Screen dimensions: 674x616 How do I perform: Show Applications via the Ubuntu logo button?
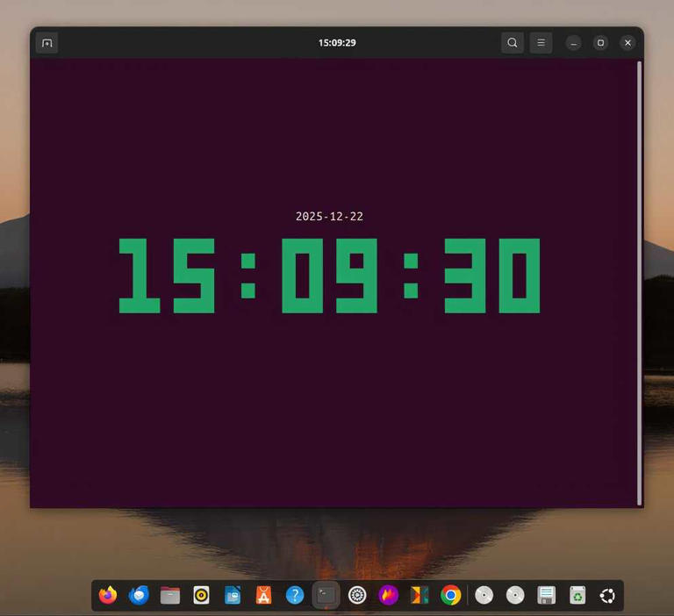click(607, 595)
